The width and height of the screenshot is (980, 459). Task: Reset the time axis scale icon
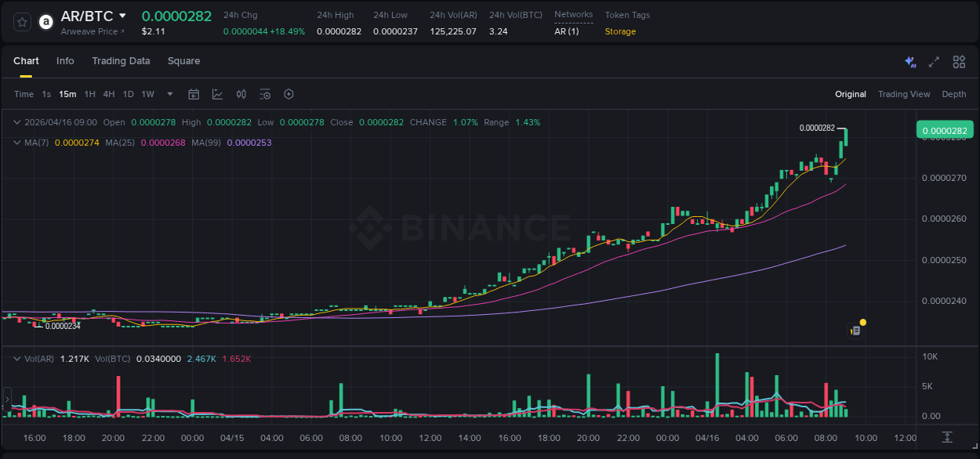tap(947, 437)
